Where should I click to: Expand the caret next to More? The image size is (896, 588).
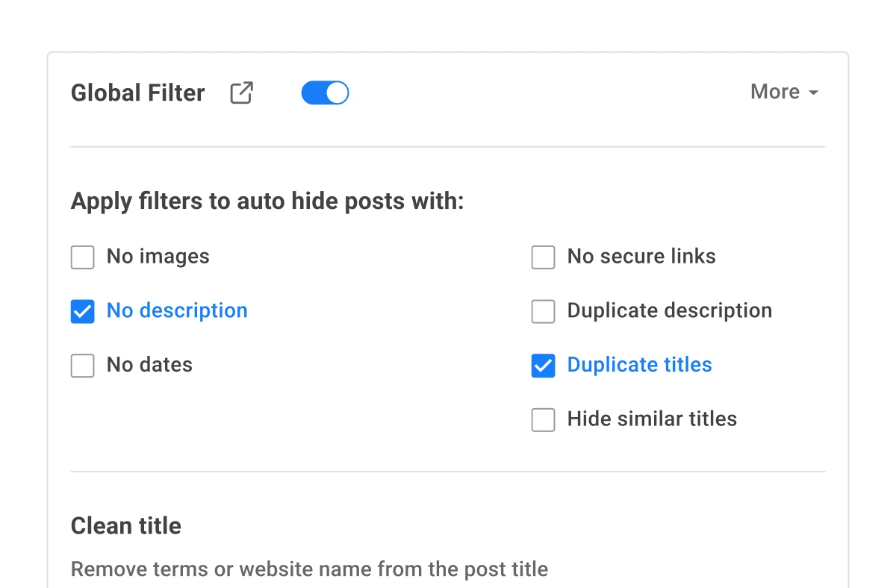(815, 93)
